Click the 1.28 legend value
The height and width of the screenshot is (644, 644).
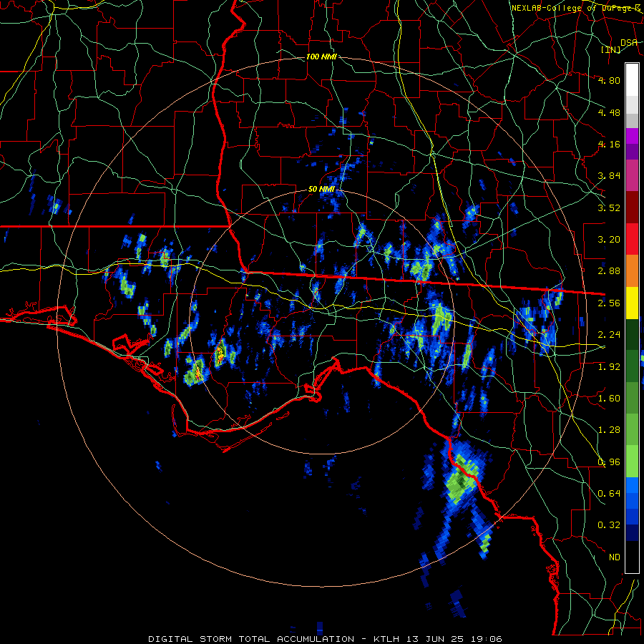coord(609,430)
